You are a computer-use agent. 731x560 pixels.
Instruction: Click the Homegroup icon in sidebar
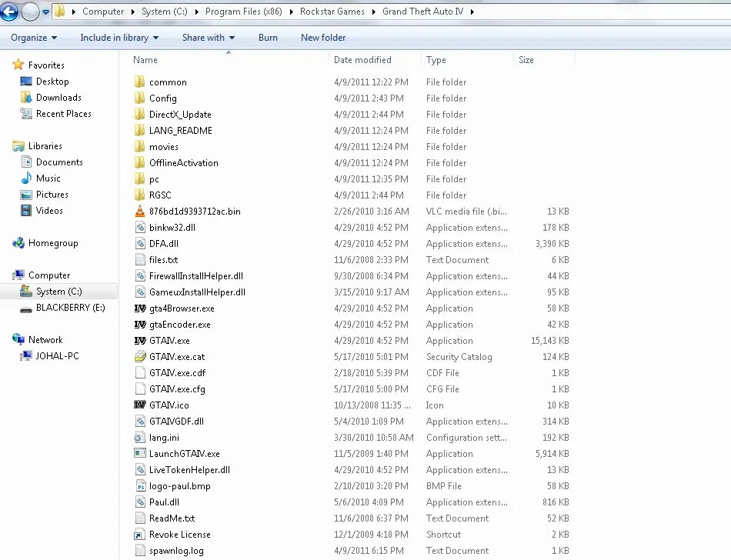click(18, 243)
